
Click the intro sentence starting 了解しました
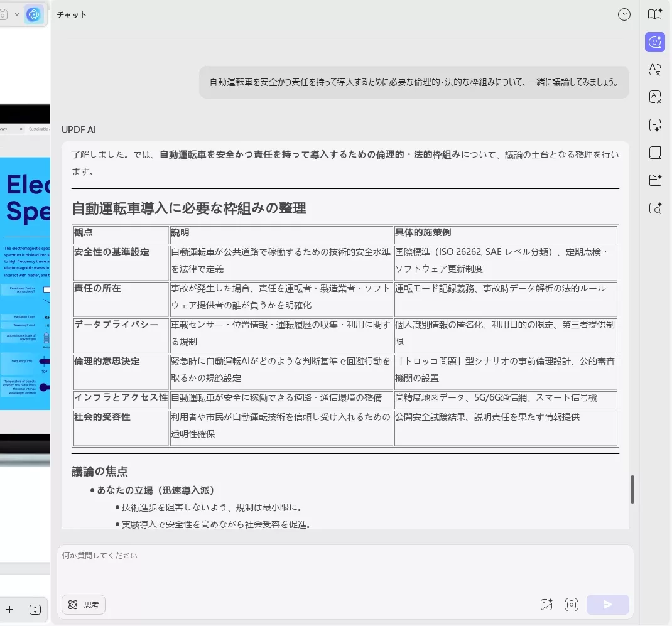tap(345, 163)
